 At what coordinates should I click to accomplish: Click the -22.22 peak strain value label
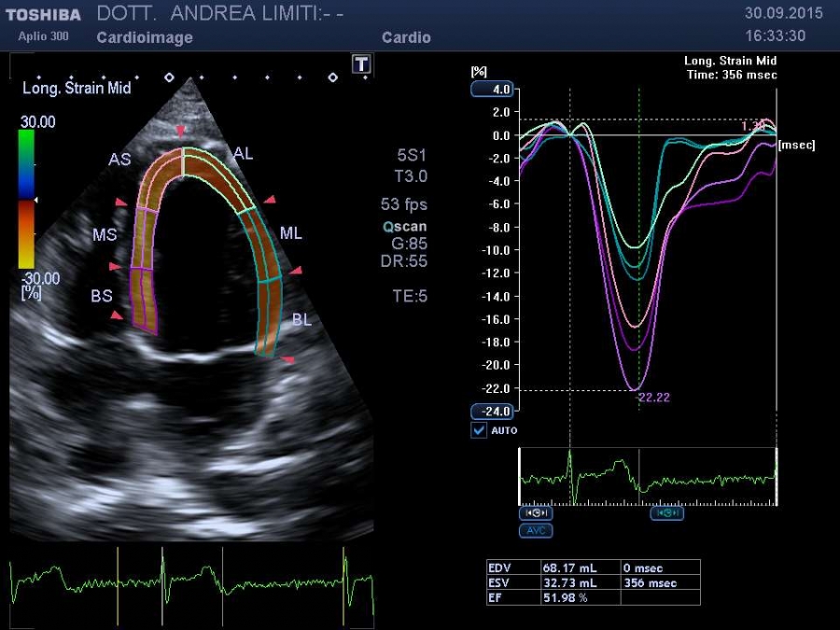(653, 398)
